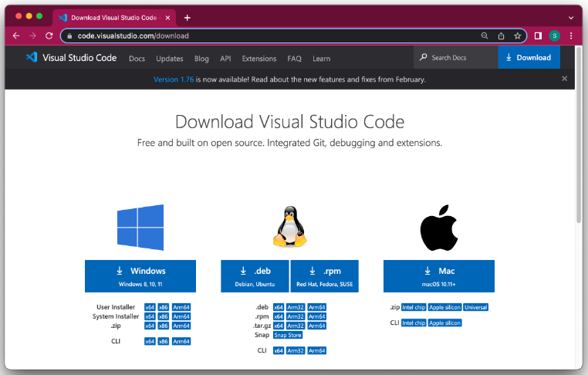This screenshot has width=588, height=375.
Task: Close the Download Visual Studio Code tab
Action: click(x=167, y=18)
